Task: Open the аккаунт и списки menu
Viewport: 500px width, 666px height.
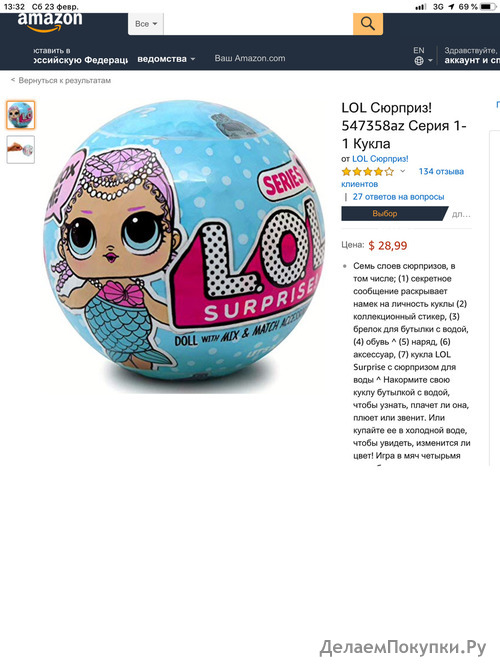Action: [x=472, y=60]
